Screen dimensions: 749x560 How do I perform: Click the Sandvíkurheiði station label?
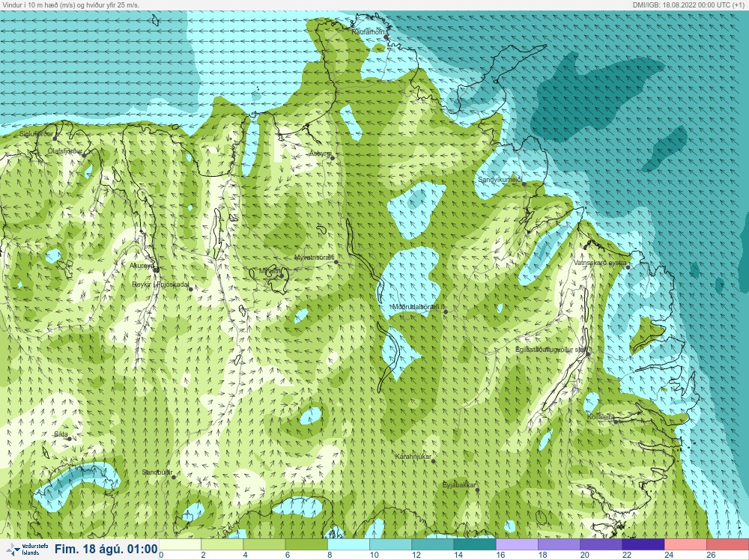point(500,180)
